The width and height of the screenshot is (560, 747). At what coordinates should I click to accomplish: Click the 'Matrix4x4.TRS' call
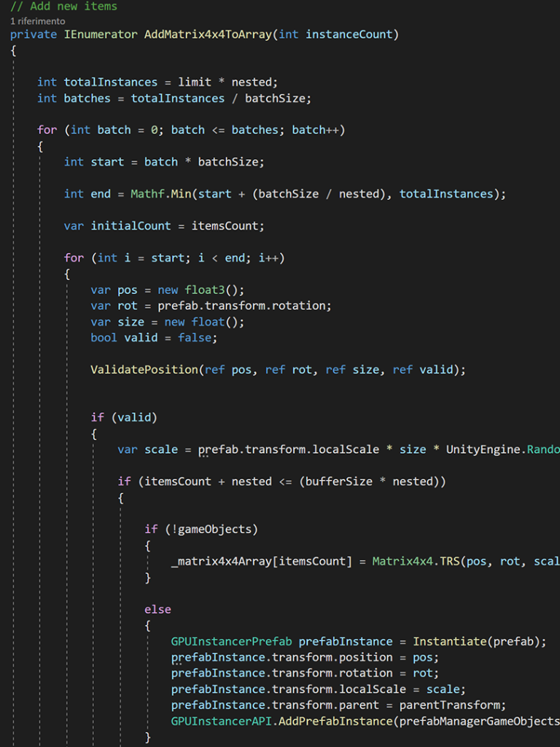[x=416, y=561]
